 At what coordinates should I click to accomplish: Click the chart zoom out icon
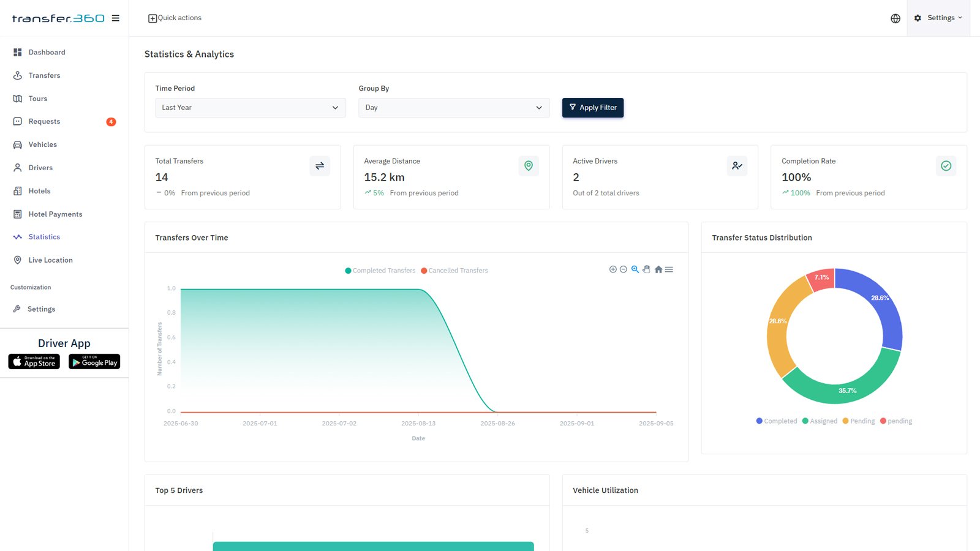click(624, 269)
